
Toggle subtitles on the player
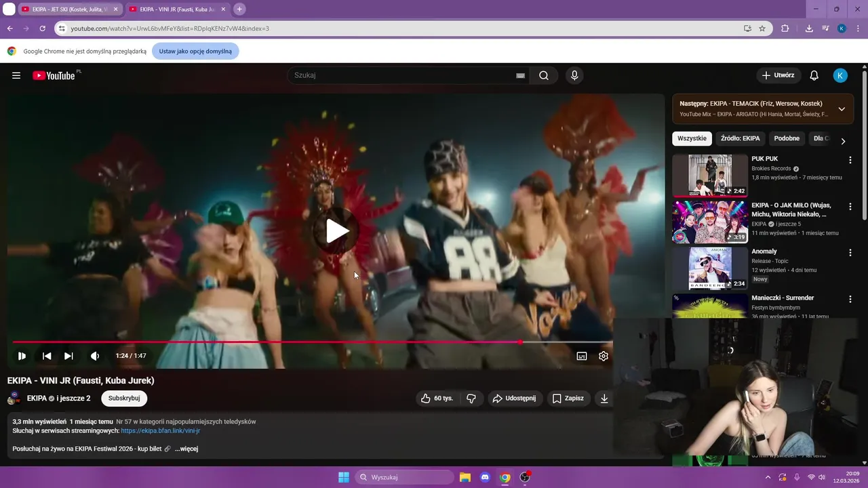pyautogui.click(x=582, y=356)
